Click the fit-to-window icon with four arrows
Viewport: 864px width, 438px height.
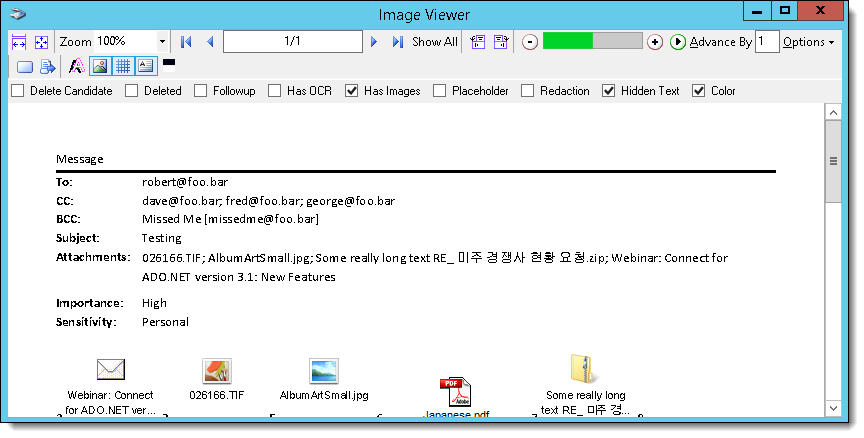pyautogui.click(x=41, y=42)
